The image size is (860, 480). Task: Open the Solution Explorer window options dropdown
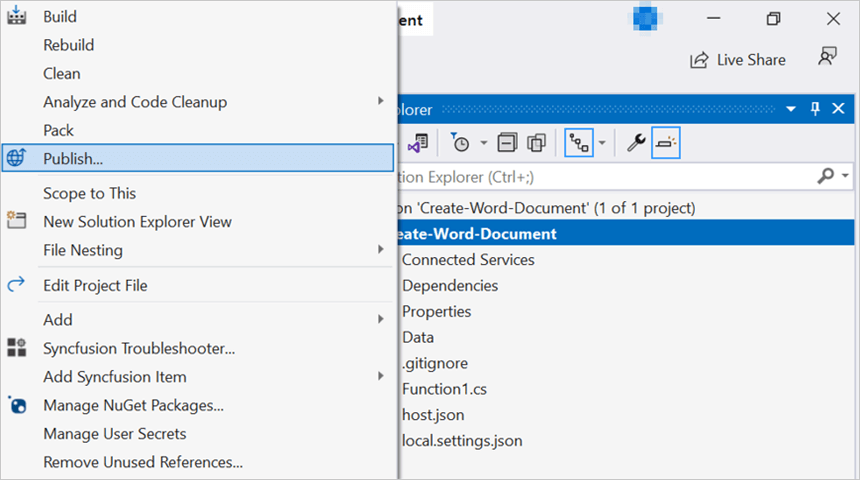coord(791,109)
